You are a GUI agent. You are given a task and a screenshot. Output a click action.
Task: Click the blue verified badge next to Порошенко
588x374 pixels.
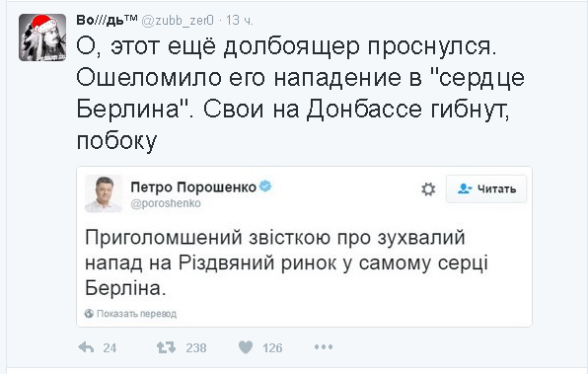(265, 186)
